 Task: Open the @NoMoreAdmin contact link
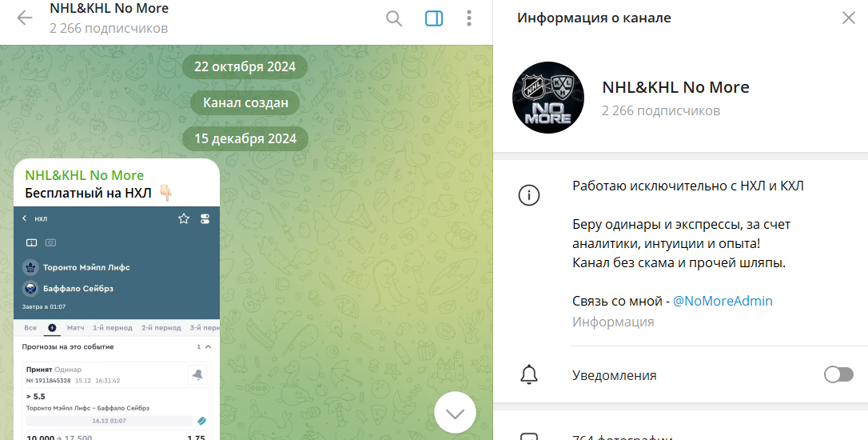[722, 301]
